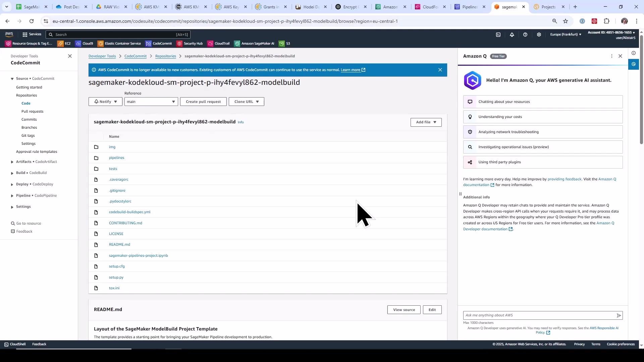The width and height of the screenshot is (644, 362).
Task: Open Amazon Q panel options menu
Action: coord(612,56)
